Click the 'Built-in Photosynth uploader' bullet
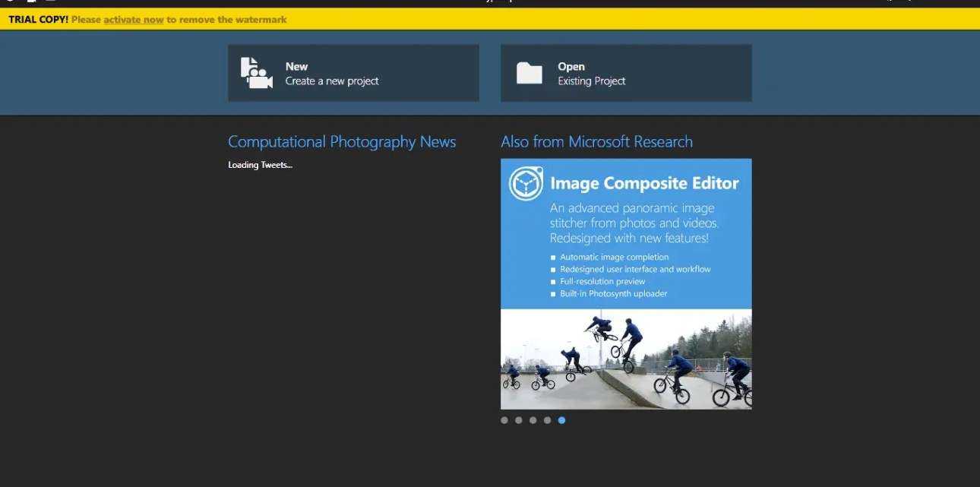Image resolution: width=980 pixels, height=487 pixels. tap(613, 293)
